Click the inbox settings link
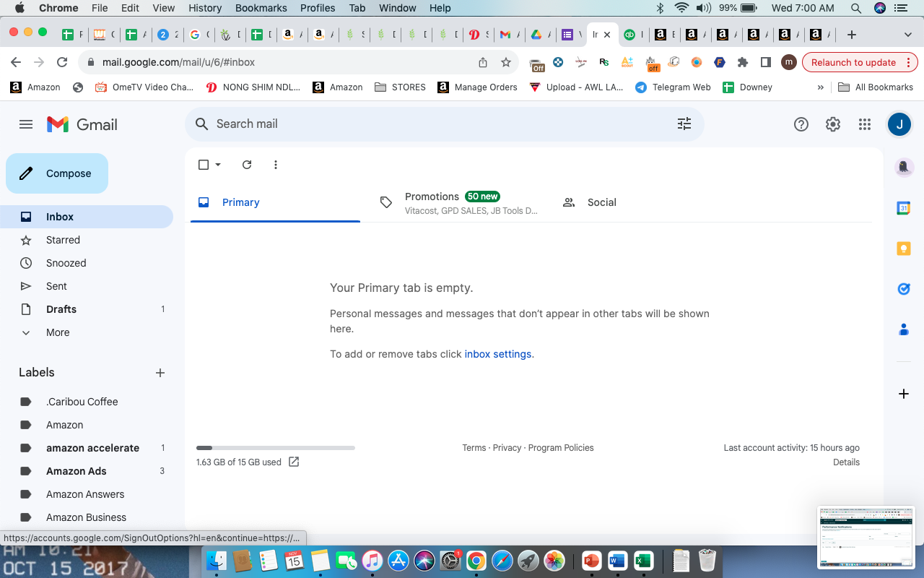Viewport: 924px width, 578px height. 498,354
